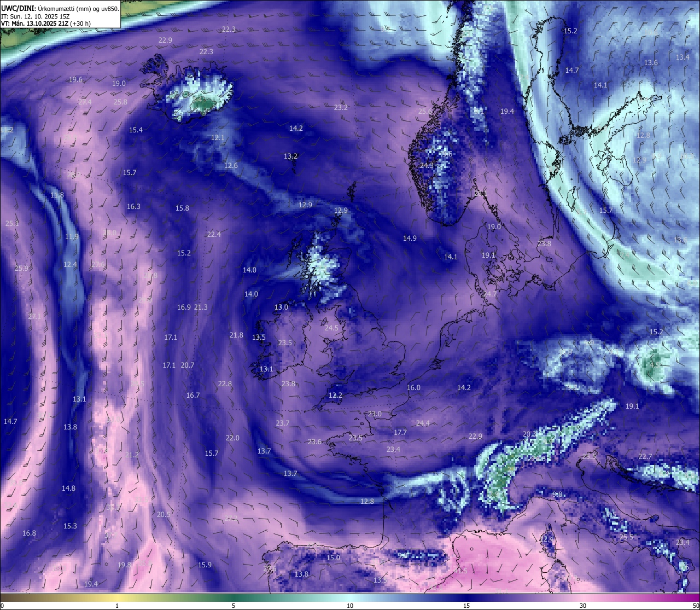Click the 16.3 value on the map
Screen dimensions: 700x610
click(x=133, y=207)
